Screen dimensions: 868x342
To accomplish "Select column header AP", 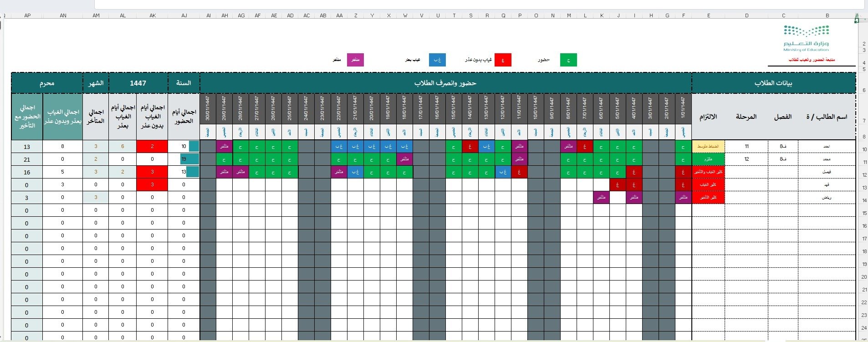I will [27, 15].
